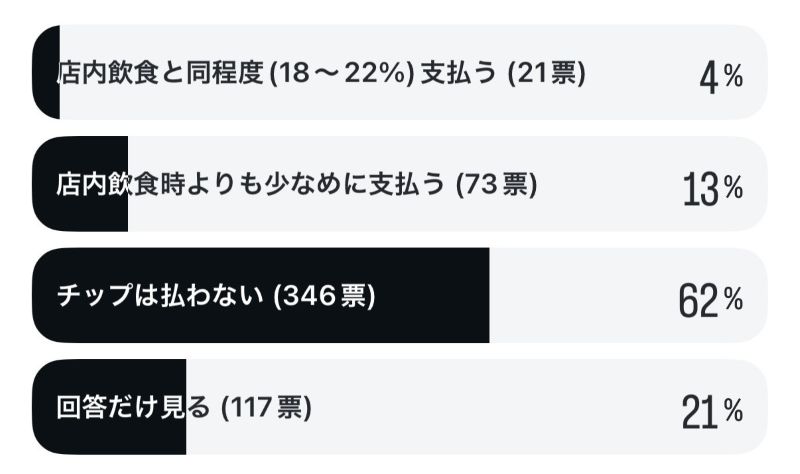This screenshot has width=800, height=474.
Task: Click the (73票) vote count text
Action: [496, 185]
